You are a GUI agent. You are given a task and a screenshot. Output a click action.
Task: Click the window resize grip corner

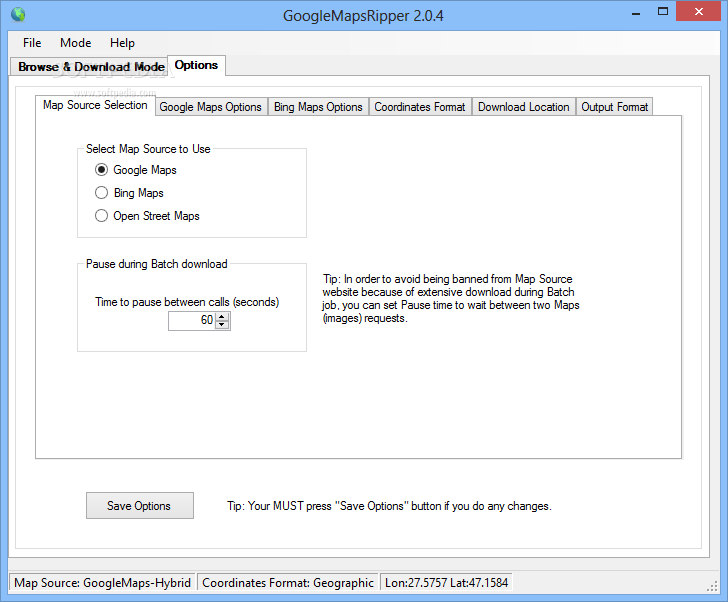pyautogui.click(x=712, y=586)
